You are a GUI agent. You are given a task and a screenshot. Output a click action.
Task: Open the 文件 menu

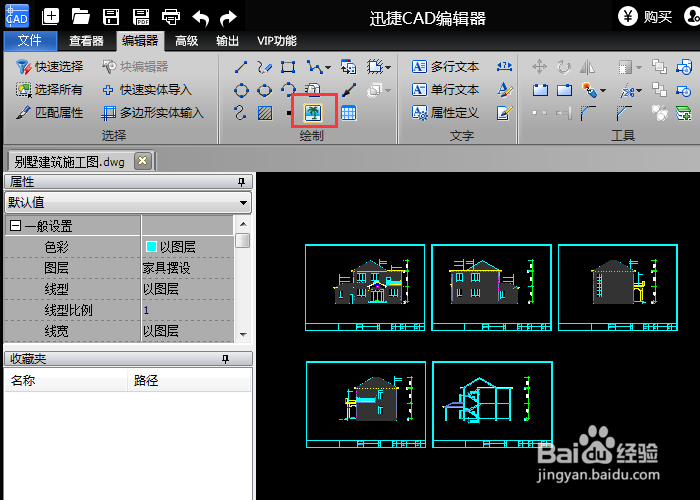point(30,41)
